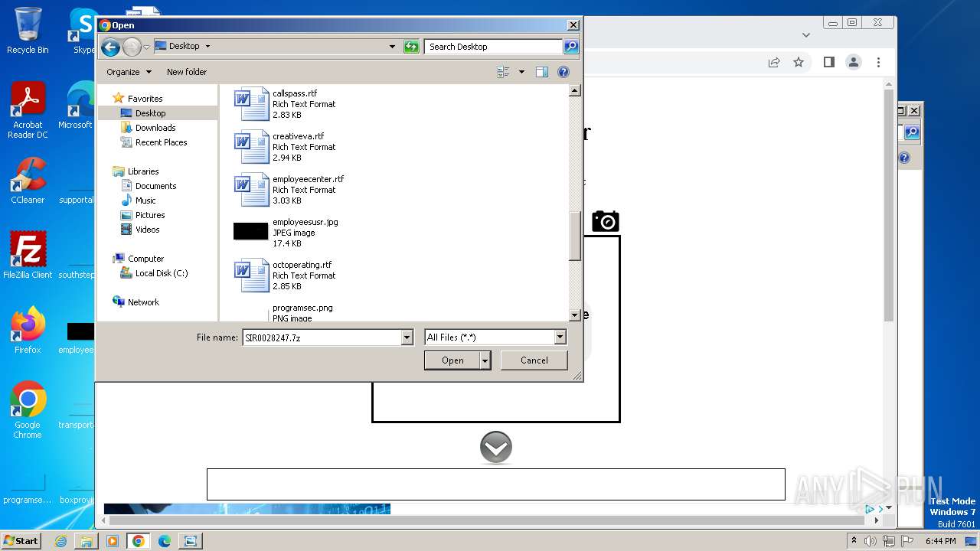Click file list scroll down arrow
This screenshot has height=551, width=980.
click(x=575, y=315)
